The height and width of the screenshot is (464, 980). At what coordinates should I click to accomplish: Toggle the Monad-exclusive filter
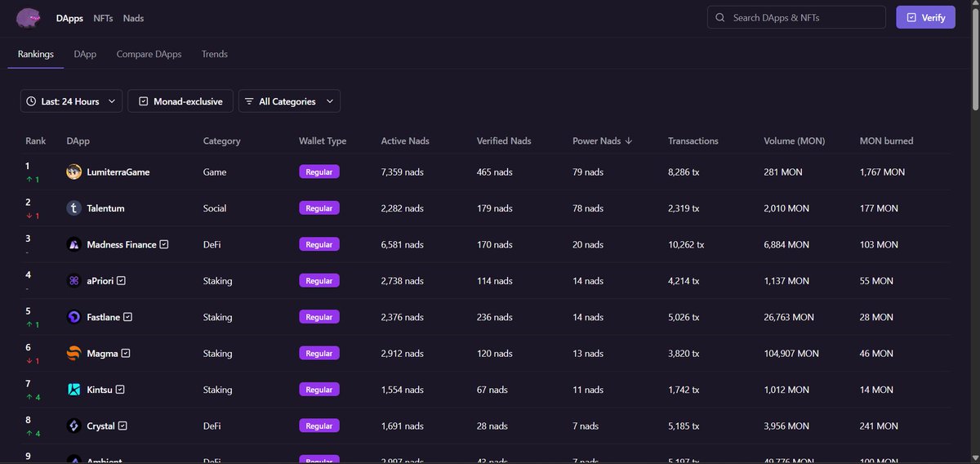[x=180, y=101]
